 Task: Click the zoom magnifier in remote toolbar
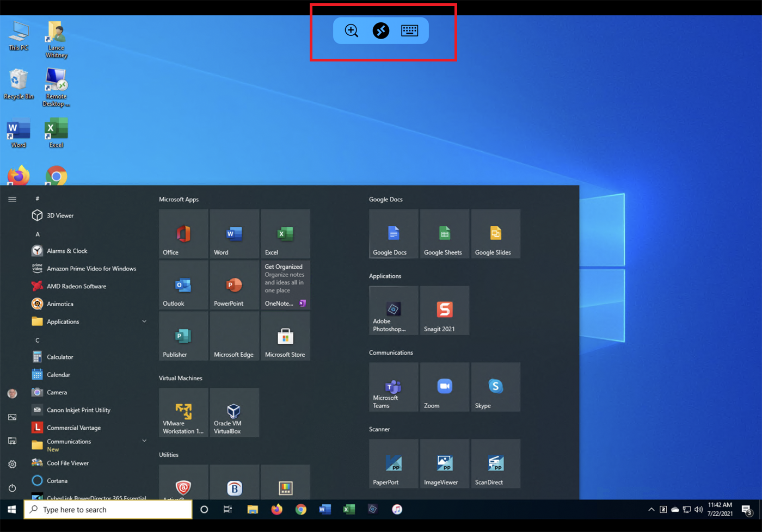point(352,30)
